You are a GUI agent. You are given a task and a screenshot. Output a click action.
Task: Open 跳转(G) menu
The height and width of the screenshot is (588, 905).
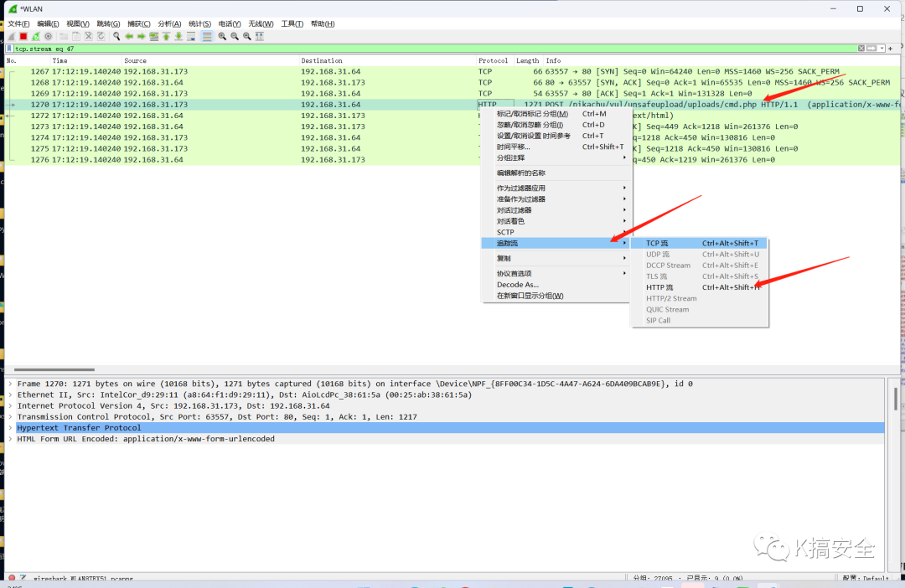click(108, 23)
